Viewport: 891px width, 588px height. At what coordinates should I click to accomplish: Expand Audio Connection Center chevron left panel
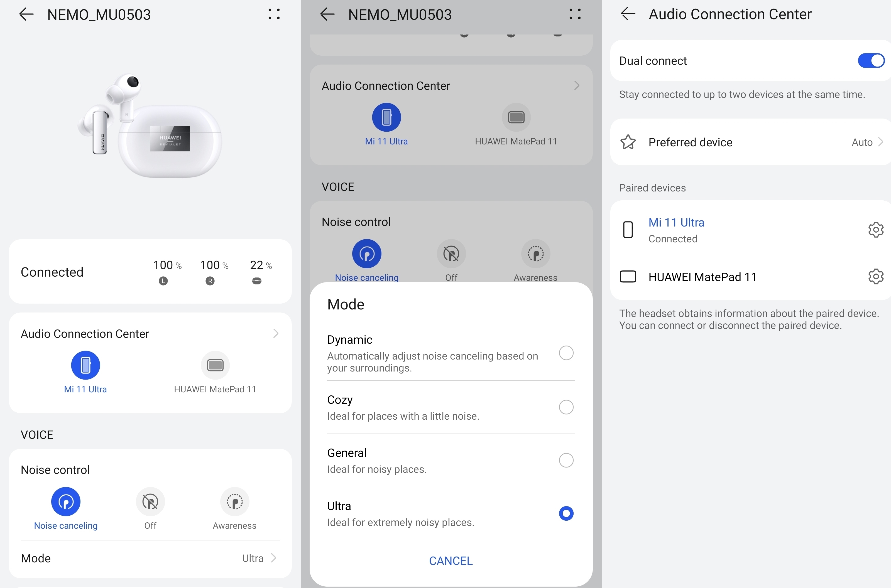pyautogui.click(x=276, y=333)
